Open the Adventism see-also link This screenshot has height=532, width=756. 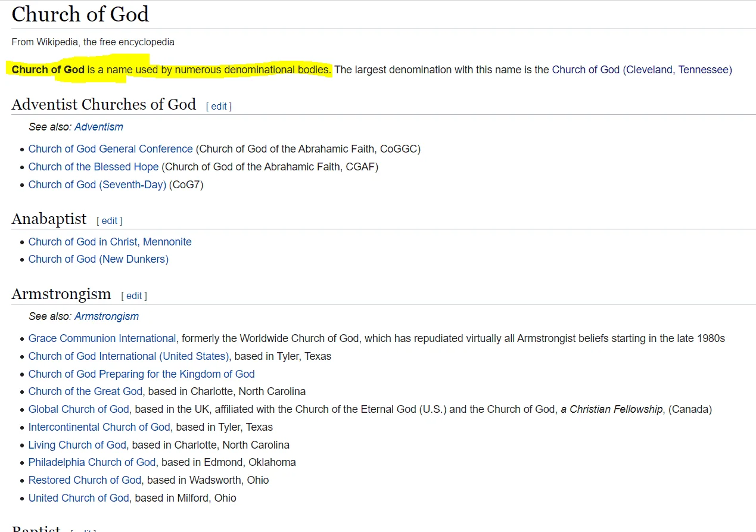(x=99, y=127)
